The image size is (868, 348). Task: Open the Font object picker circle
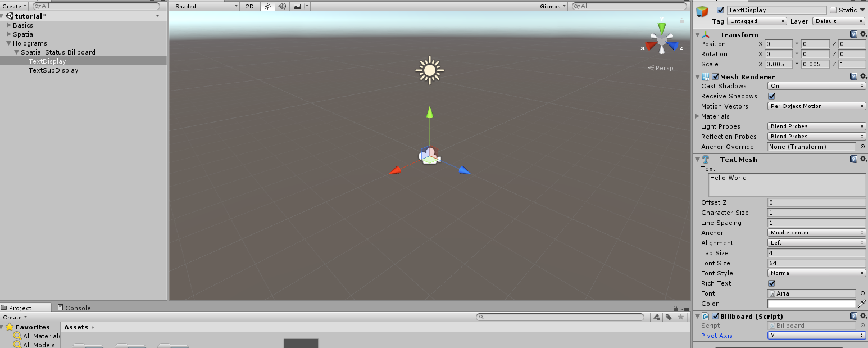pyautogui.click(x=862, y=293)
